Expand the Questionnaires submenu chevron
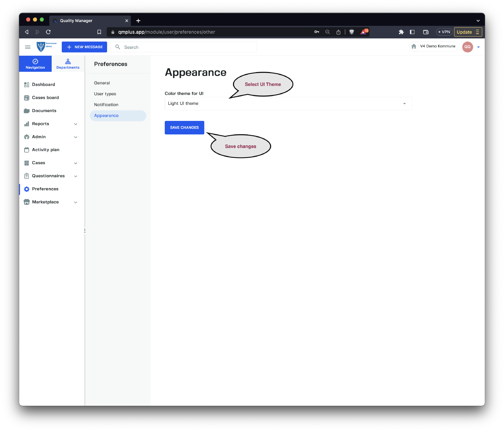 (x=76, y=176)
